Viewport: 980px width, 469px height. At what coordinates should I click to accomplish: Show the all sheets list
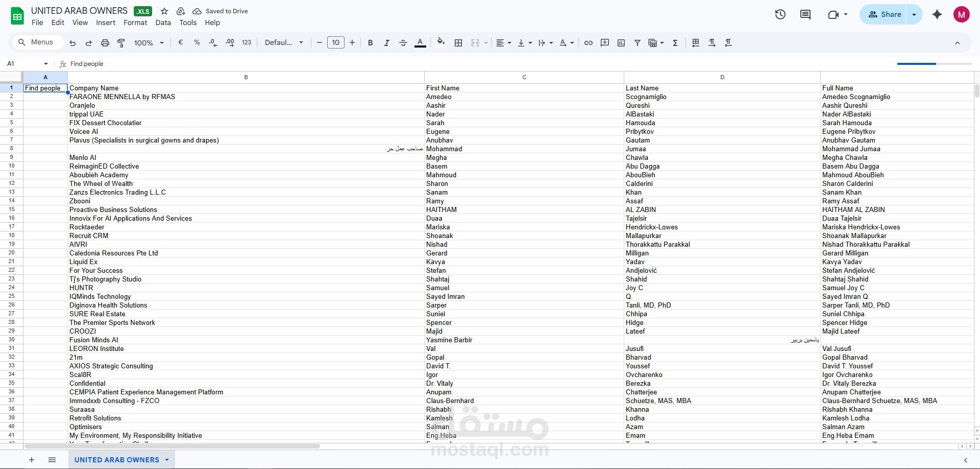[x=52, y=460]
